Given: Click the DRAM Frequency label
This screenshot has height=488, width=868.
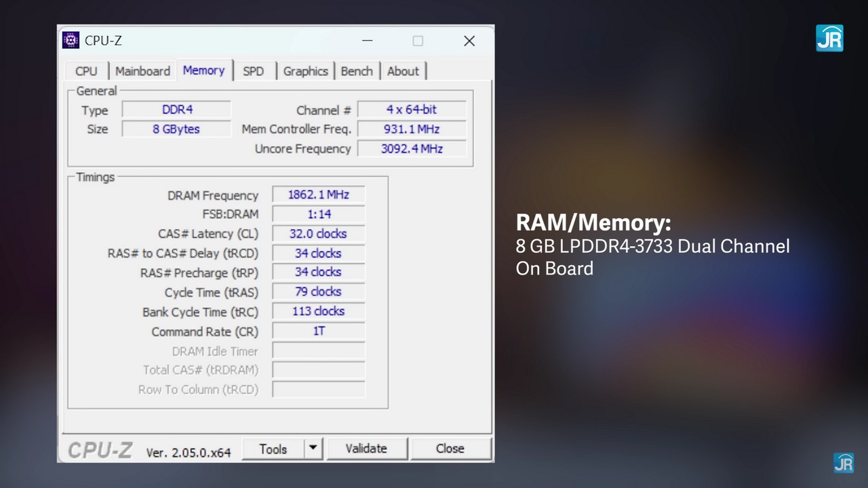Looking at the screenshot, I should [x=213, y=195].
